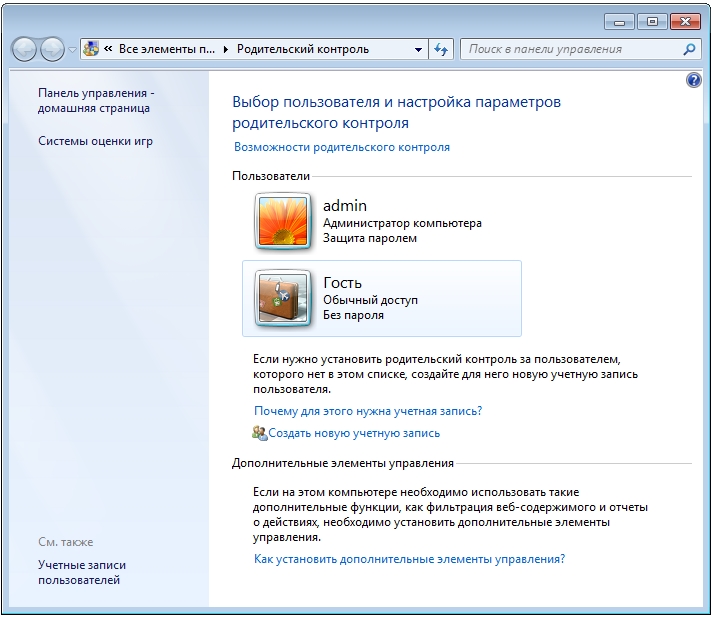Open 'Панель управления - домашняя страница' link
This screenshot has width=713, height=618.
96,100
